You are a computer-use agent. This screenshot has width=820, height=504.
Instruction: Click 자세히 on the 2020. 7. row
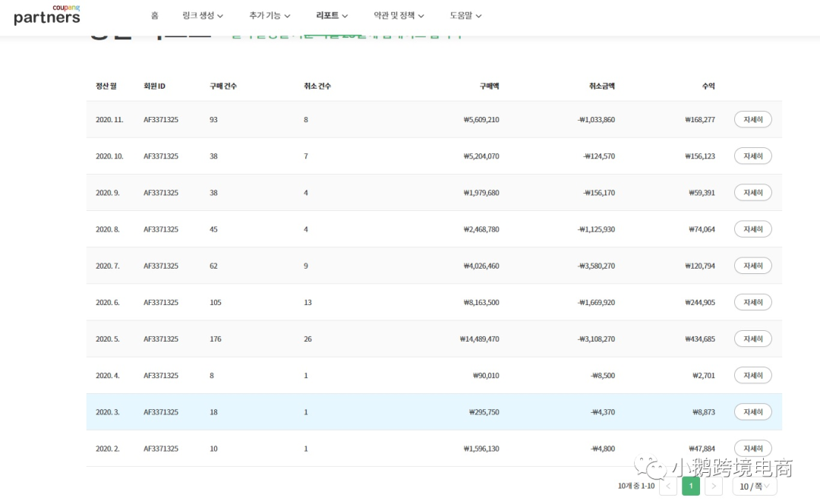tap(753, 266)
